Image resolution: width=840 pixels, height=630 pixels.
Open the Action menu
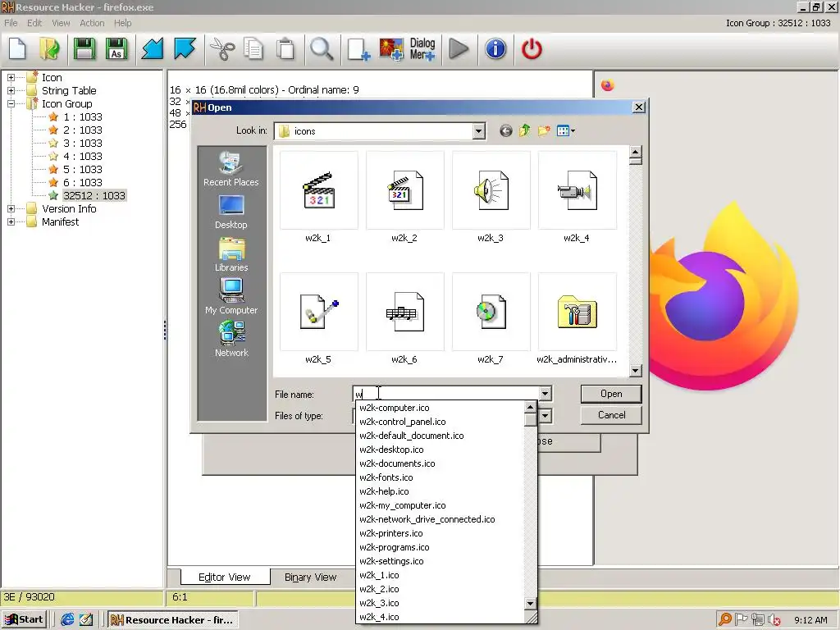(x=92, y=23)
